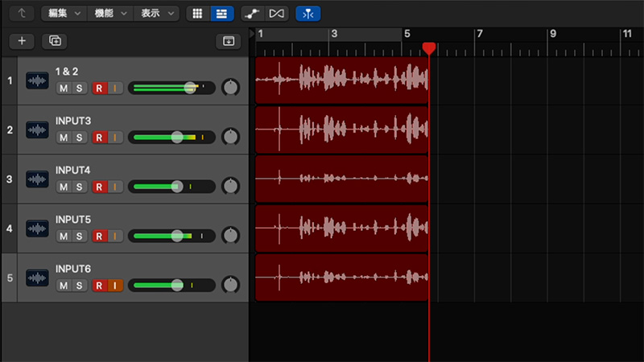Toggle input monitoring on INPUT4 track

[x=115, y=187]
